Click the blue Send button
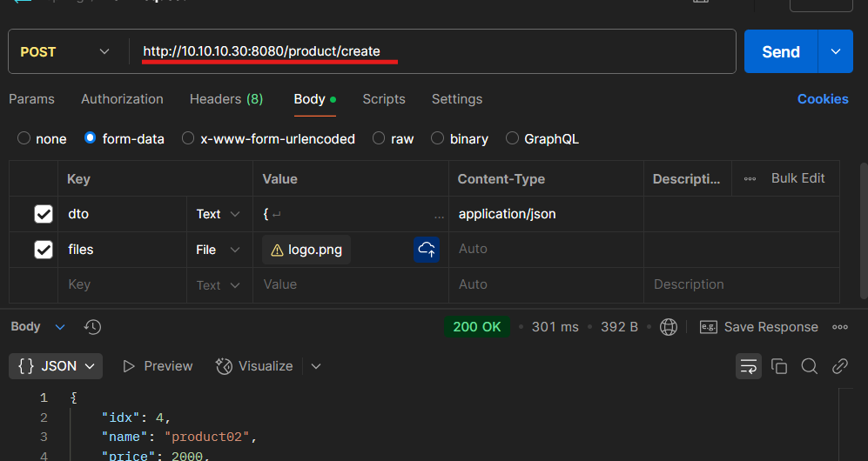 click(781, 51)
